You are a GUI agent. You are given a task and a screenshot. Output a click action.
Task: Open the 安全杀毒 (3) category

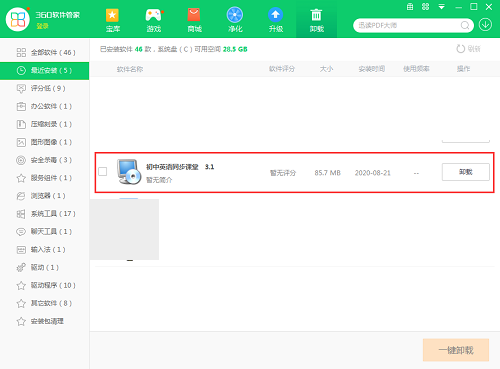click(x=45, y=160)
